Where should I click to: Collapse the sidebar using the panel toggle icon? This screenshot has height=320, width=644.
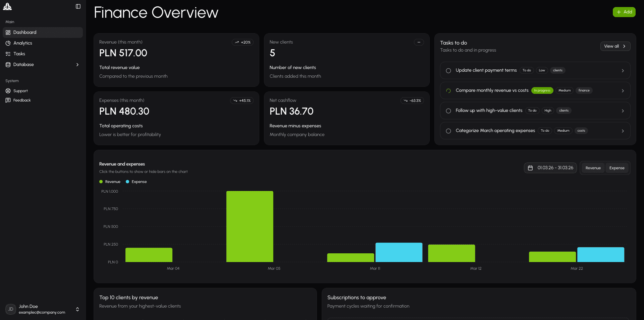pyautogui.click(x=78, y=6)
